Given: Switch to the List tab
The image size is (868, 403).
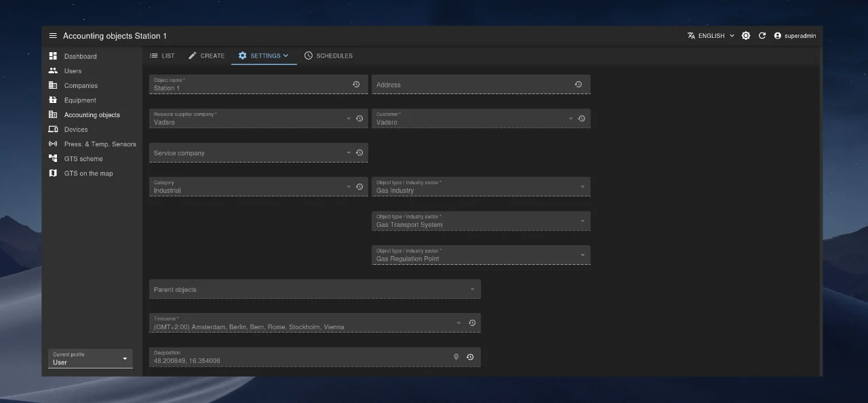Looking at the screenshot, I should [162, 56].
